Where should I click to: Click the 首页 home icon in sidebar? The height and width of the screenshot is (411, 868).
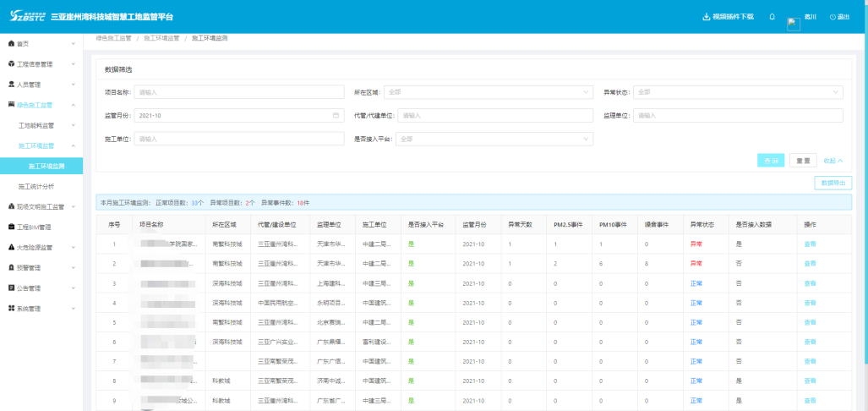click(x=11, y=43)
